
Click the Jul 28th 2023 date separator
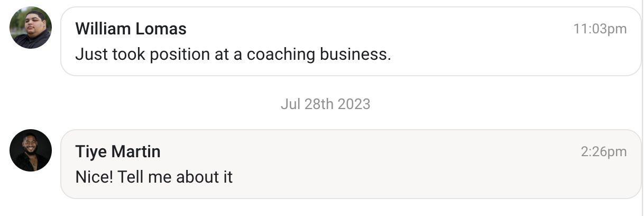325,104
